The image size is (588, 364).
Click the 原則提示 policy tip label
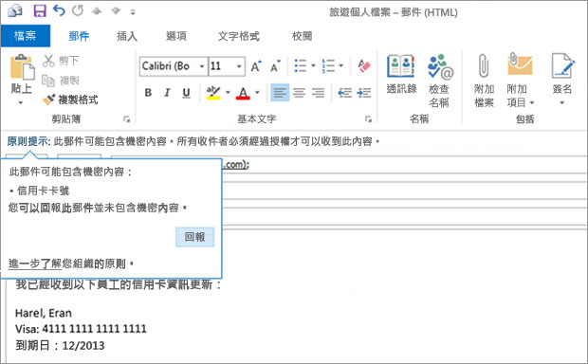tap(28, 141)
